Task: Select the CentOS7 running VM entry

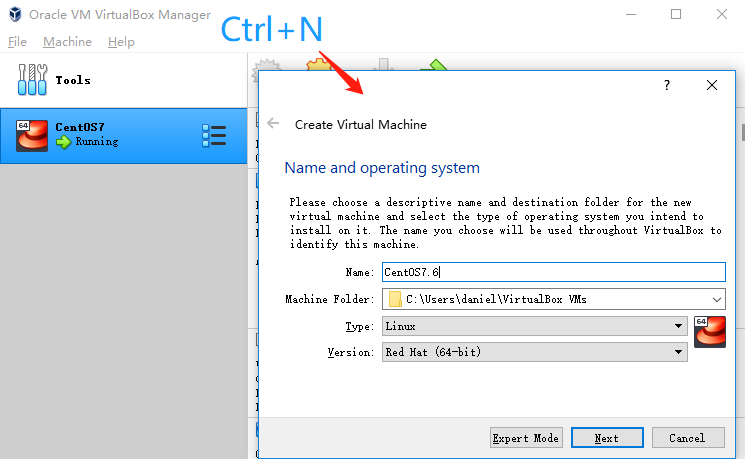Action: coord(124,136)
